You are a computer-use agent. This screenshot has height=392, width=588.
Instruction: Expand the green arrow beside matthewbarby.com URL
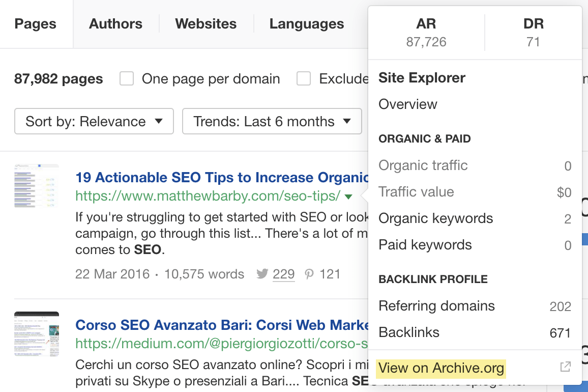click(x=348, y=197)
